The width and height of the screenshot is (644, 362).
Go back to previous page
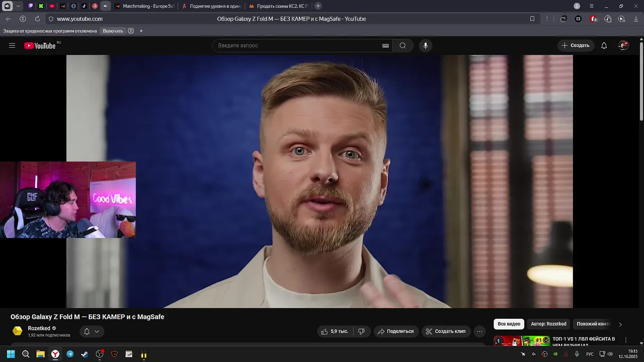(x=8, y=19)
